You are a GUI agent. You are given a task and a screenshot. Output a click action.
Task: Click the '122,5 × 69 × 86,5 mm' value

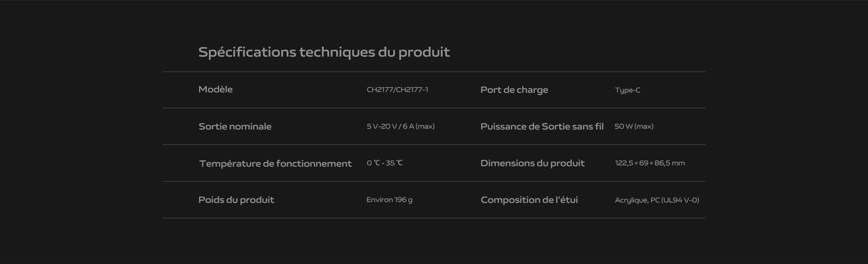[650, 163]
